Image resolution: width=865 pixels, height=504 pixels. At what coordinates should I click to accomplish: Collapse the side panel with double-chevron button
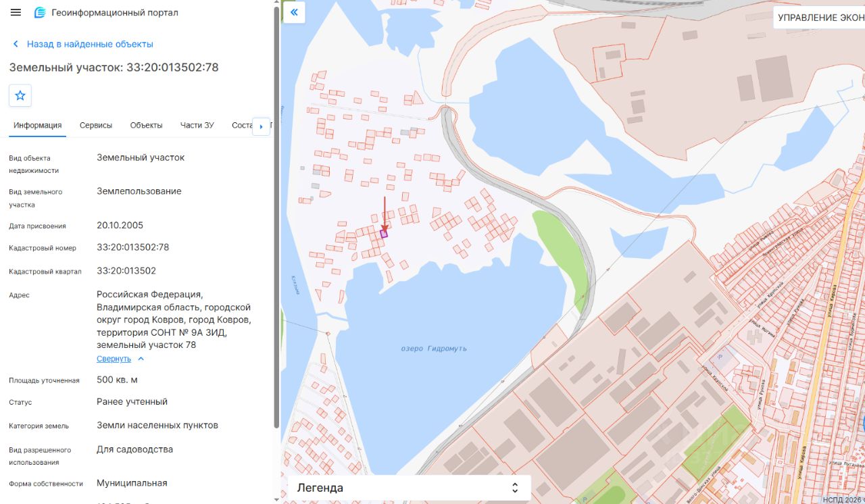(295, 12)
